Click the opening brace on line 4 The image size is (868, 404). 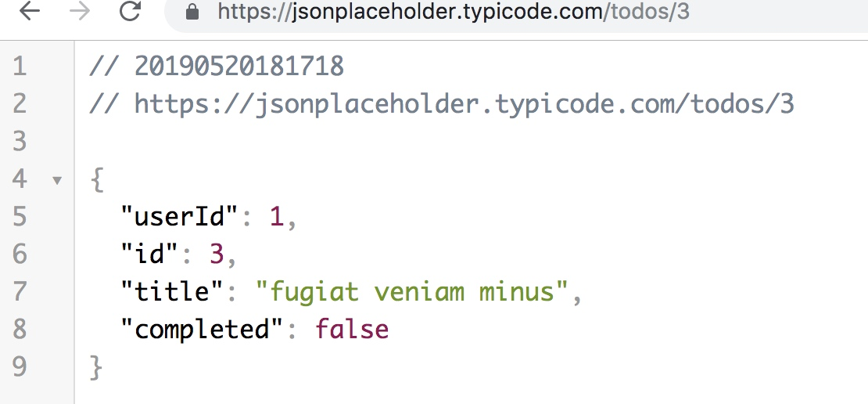point(97,179)
